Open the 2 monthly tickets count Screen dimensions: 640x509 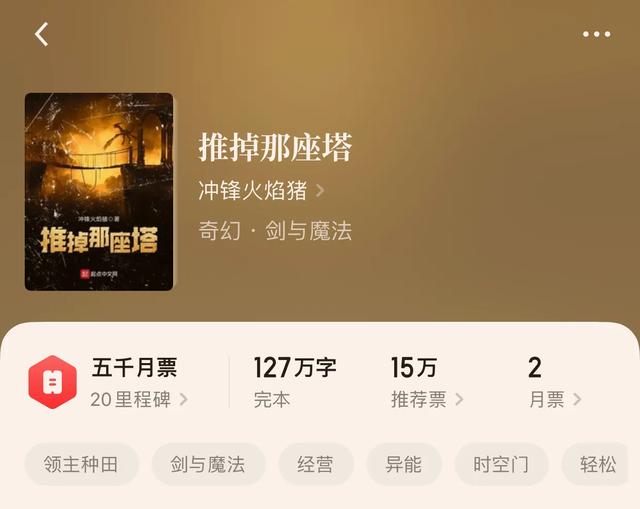tap(535, 367)
